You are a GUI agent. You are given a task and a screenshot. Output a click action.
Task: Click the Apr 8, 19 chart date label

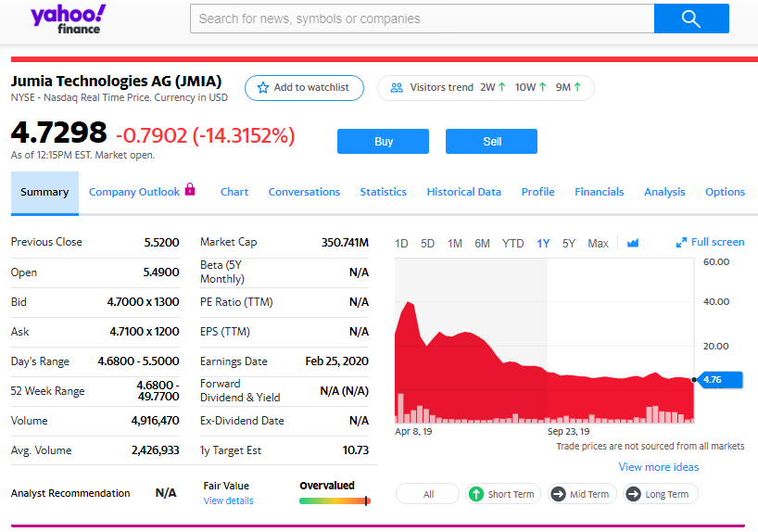tap(413, 431)
